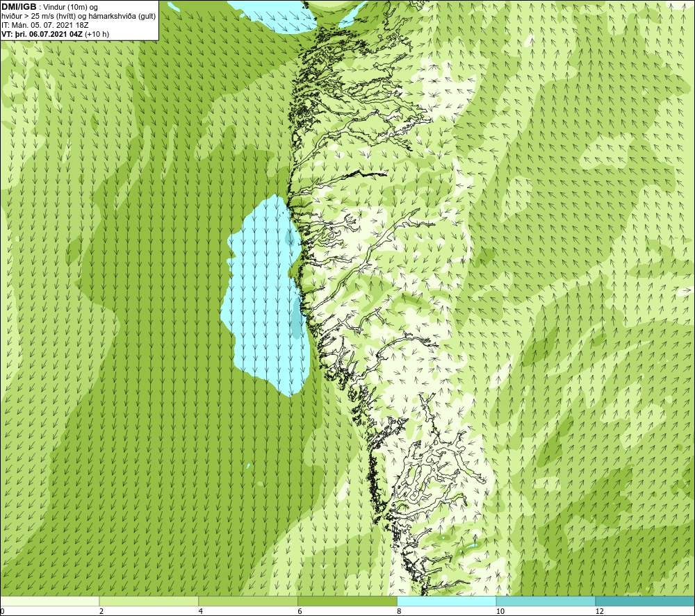Screen dimensions: 695x616
Task: Click the '0' label on the wind scale
Action: click(2, 612)
